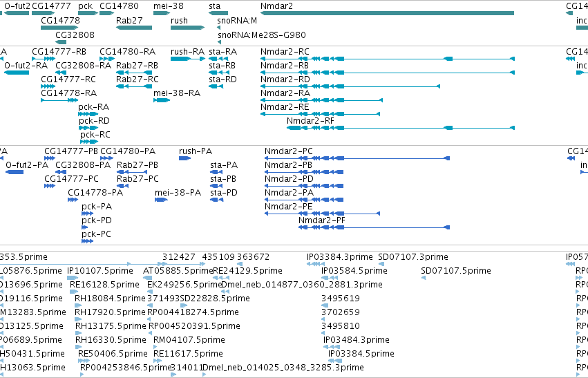
Task: Open transcript Nmdar2-RF
Action: (x=310, y=121)
